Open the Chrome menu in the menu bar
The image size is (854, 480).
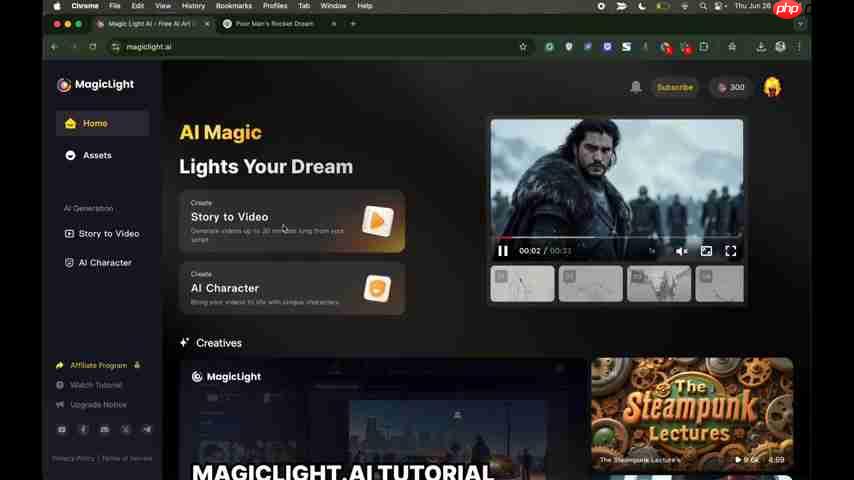pyautogui.click(x=85, y=6)
